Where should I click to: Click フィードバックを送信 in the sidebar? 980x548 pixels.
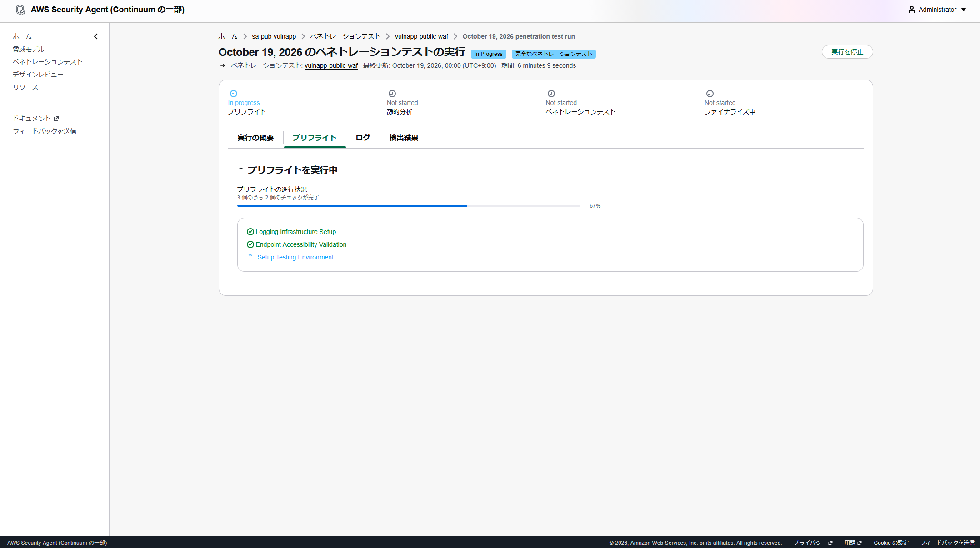[x=45, y=131]
